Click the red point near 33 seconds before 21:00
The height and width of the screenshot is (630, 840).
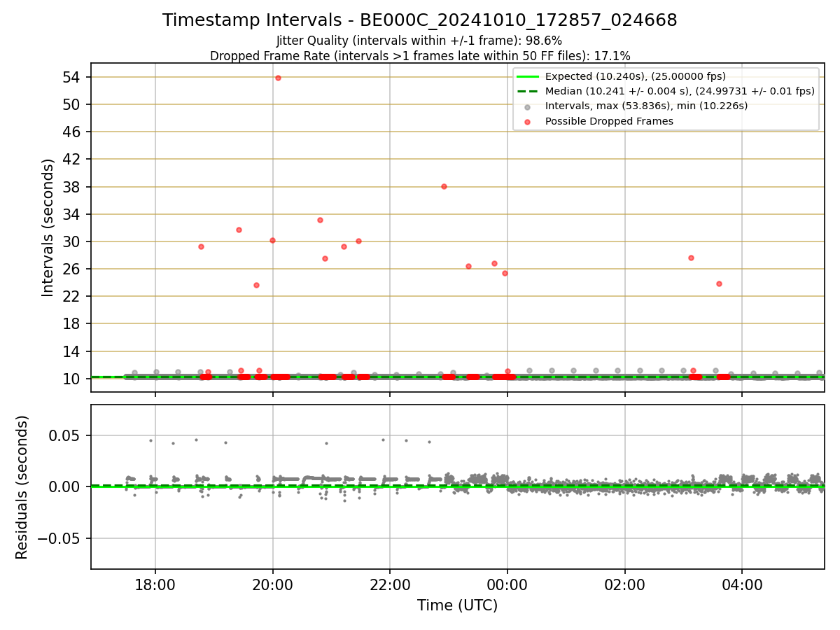320,220
